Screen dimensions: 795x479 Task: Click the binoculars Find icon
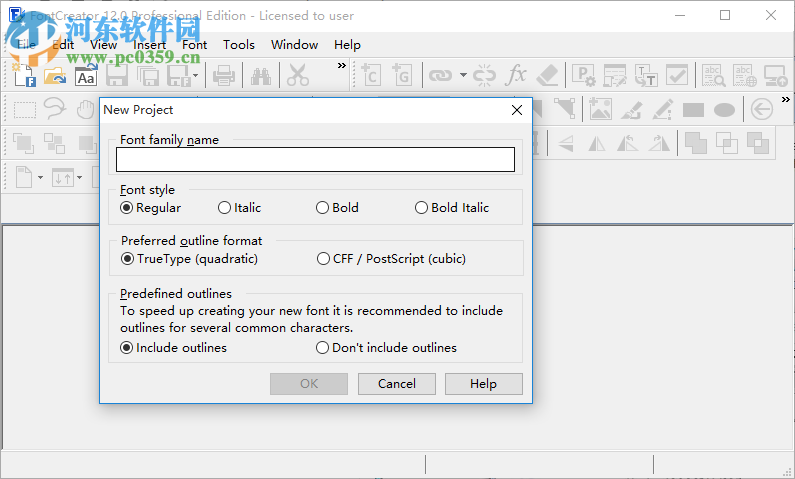[261, 76]
